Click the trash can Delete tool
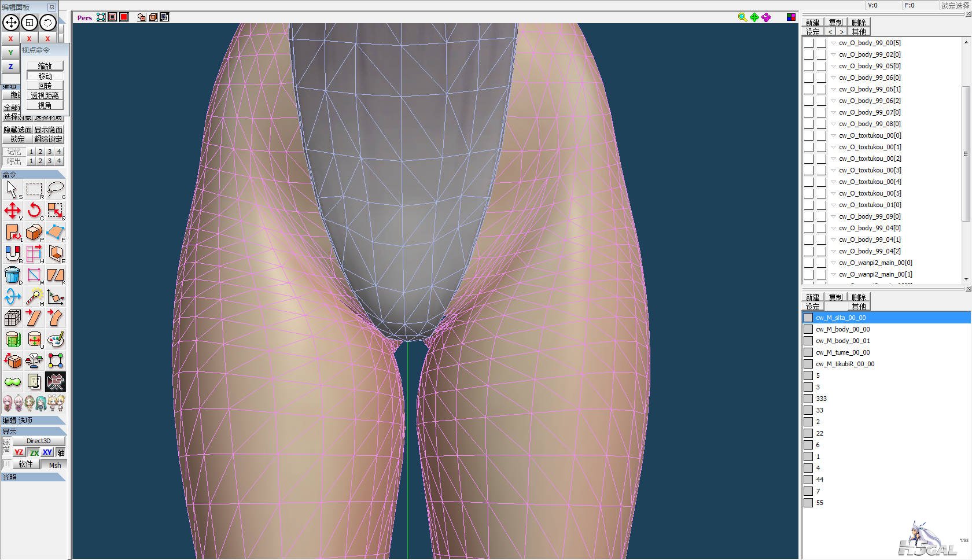Screen dimensions: 972x560 point(12,275)
